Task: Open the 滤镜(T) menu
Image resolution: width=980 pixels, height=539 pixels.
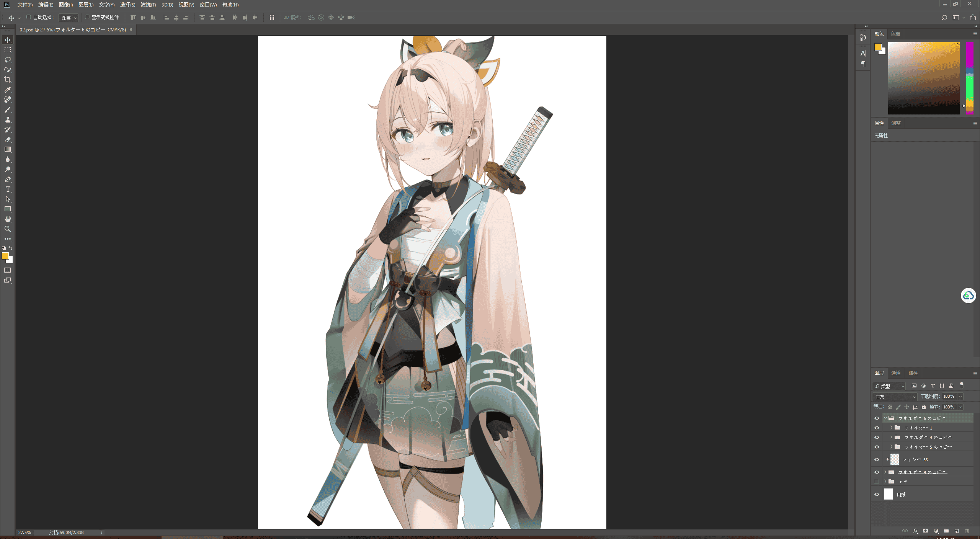Action: [148, 5]
